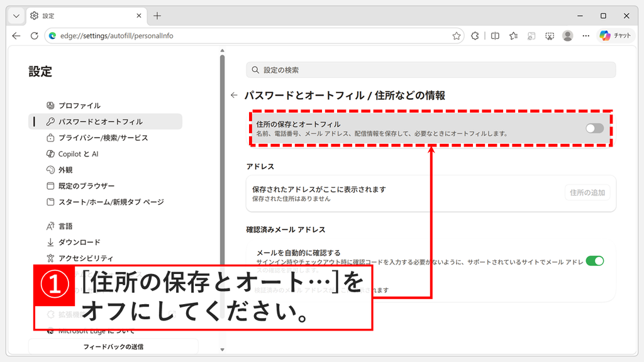Reload the settings page
Viewport: 644px width, 362px height.
35,36
